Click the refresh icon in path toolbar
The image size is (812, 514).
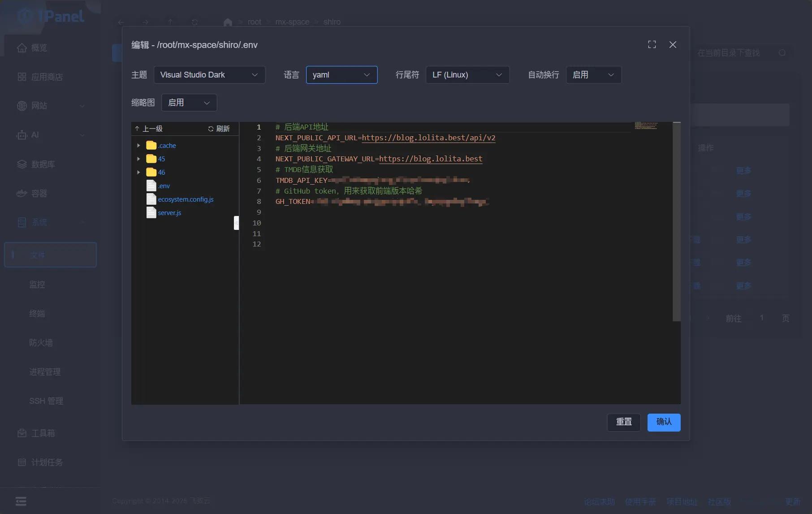pyautogui.click(x=194, y=22)
